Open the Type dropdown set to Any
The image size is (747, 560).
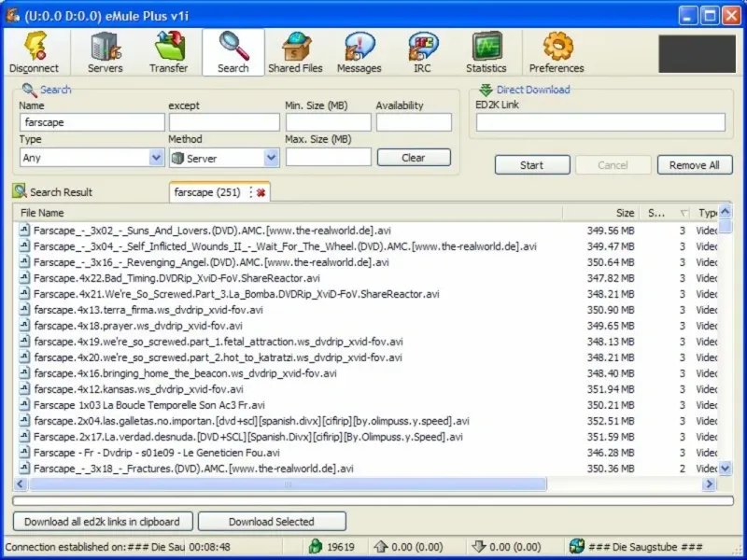(x=92, y=158)
